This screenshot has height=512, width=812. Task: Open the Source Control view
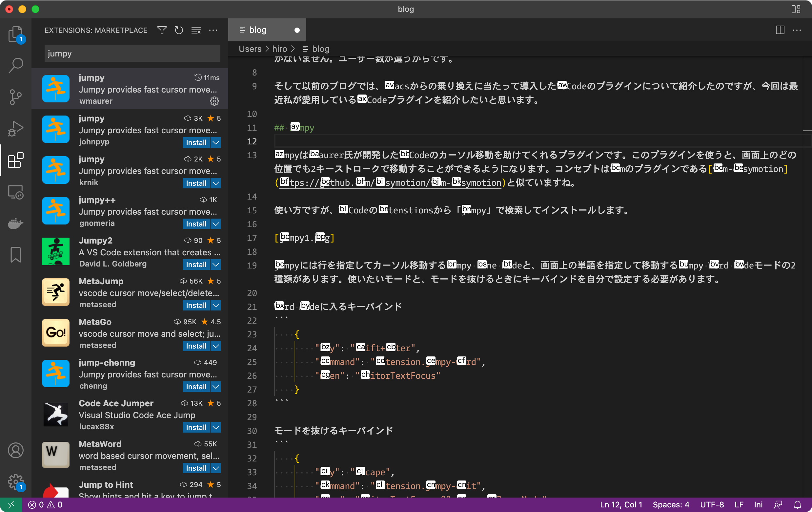[x=15, y=97]
